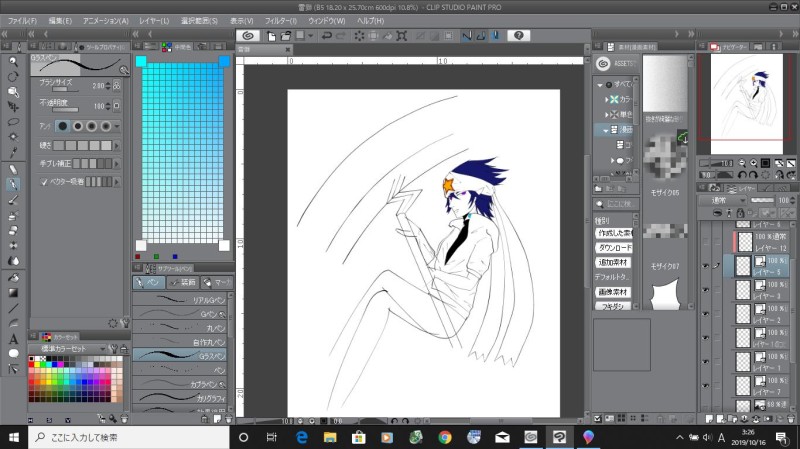The image size is (800, 449).
Task: Hide レイヤー 5 using eye icon
Action: (706, 266)
